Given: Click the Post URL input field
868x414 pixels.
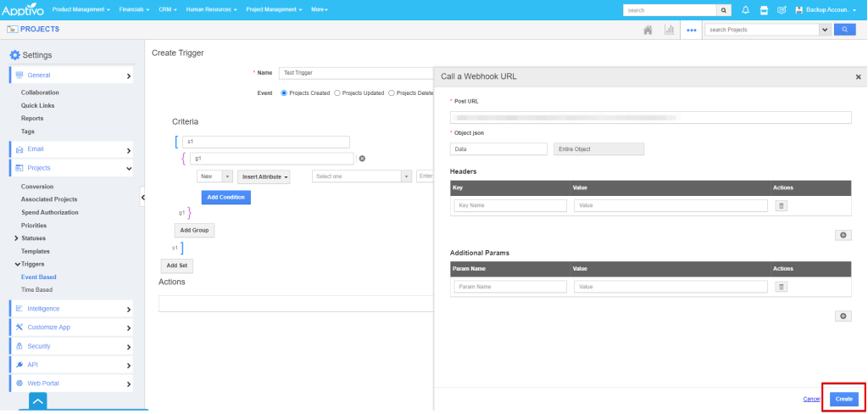Looking at the screenshot, I should pyautogui.click(x=650, y=118).
